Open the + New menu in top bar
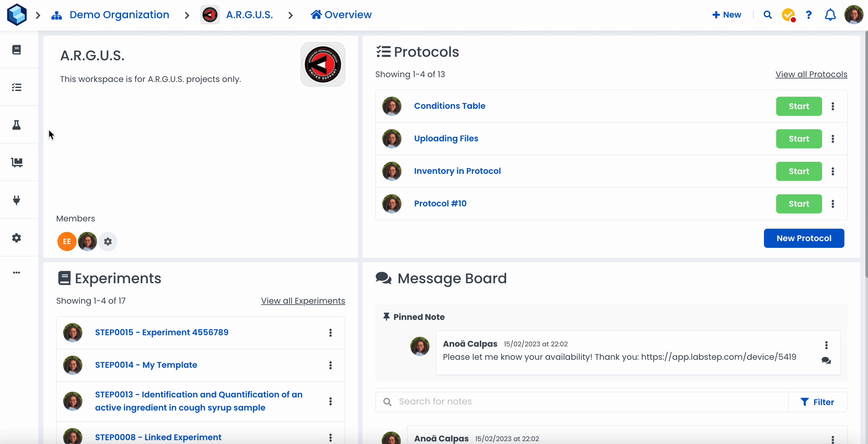This screenshot has height=444, width=868. point(727,15)
